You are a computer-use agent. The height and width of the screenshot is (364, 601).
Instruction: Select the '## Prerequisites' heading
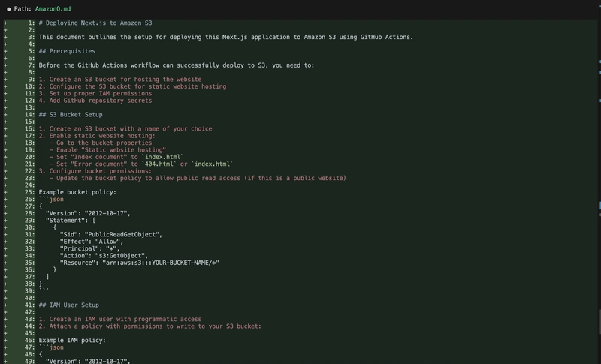pyautogui.click(x=67, y=51)
